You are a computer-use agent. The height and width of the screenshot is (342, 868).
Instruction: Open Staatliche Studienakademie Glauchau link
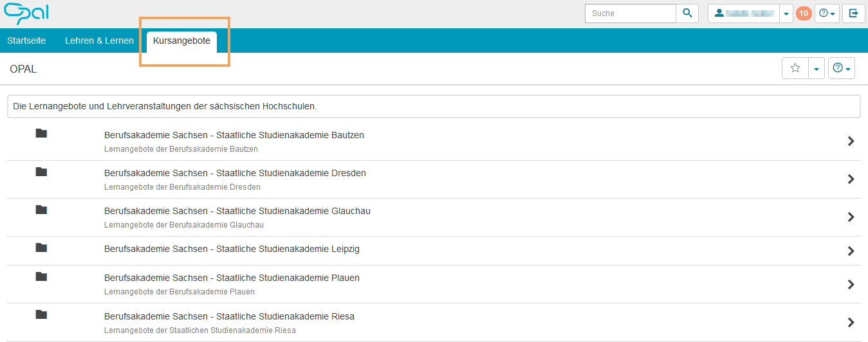(x=237, y=211)
